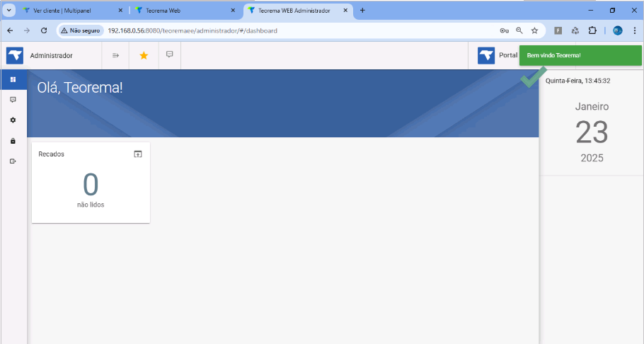Click the address bar URL
The width and height of the screenshot is (644, 344).
pos(192,30)
